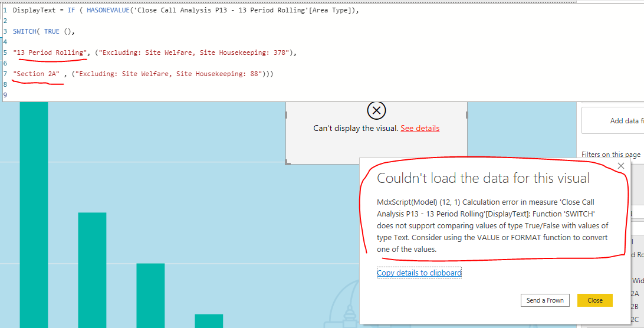Click the "13 Period Rolling" string

50,53
